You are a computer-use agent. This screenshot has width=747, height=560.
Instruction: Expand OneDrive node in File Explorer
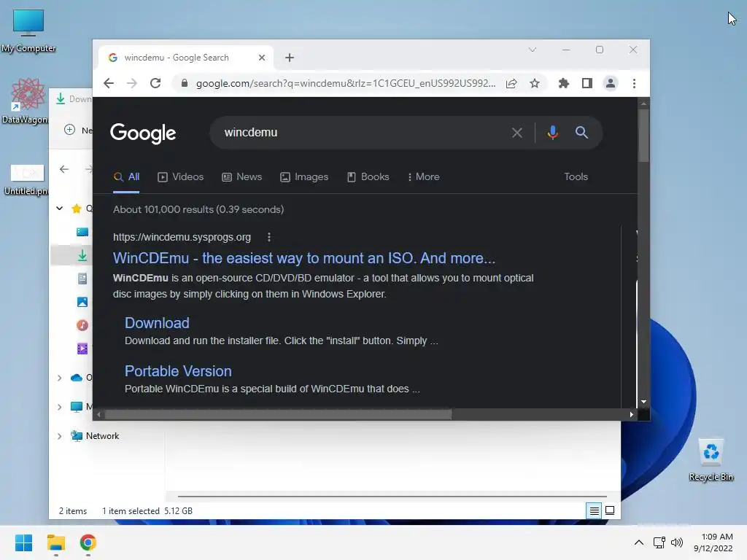[x=60, y=378]
